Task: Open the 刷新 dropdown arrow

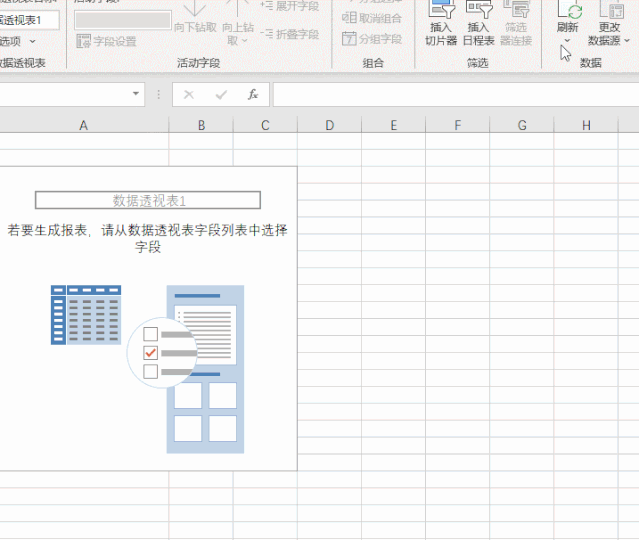Action: pyautogui.click(x=567, y=41)
